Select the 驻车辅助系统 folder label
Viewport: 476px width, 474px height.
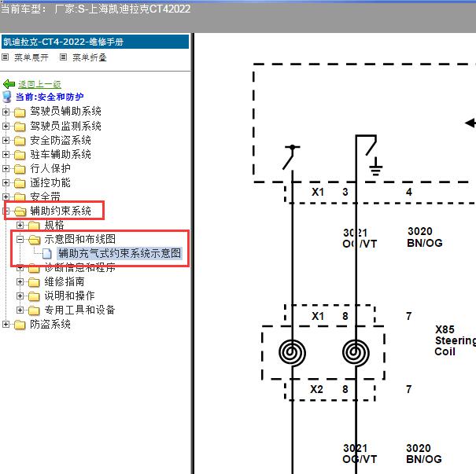coord(61,154)
